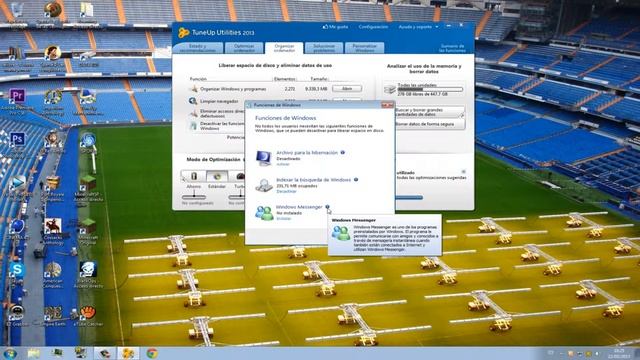Click info icon next to Windows Messenger

point(327,207)
